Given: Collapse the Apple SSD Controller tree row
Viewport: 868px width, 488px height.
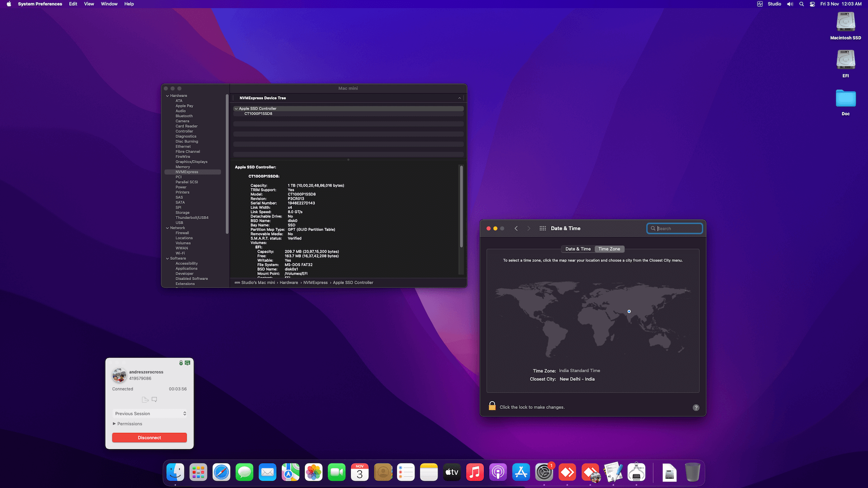Looking at the screenshot, I should [236, 109].
